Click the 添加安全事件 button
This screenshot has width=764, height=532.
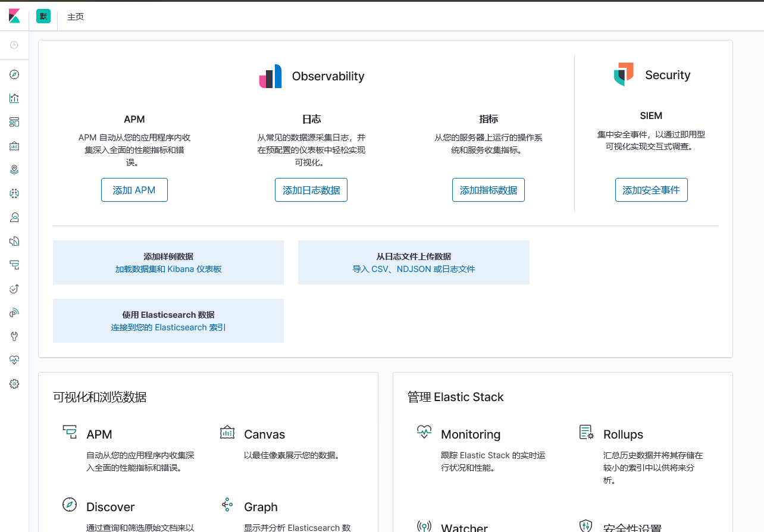point(652,190)
